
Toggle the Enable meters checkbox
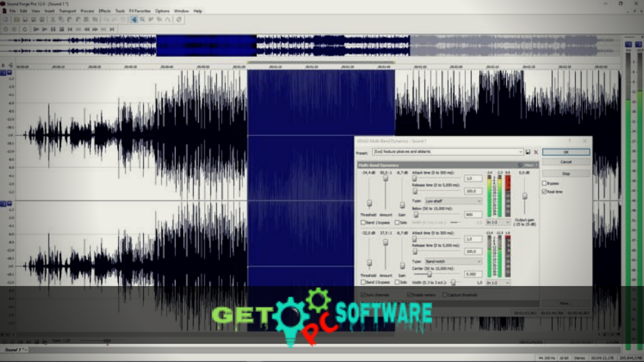coord(409,295)
